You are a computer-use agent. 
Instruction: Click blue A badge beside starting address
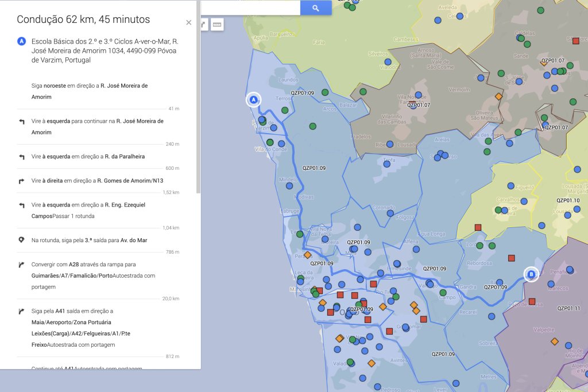click(21, 41)
